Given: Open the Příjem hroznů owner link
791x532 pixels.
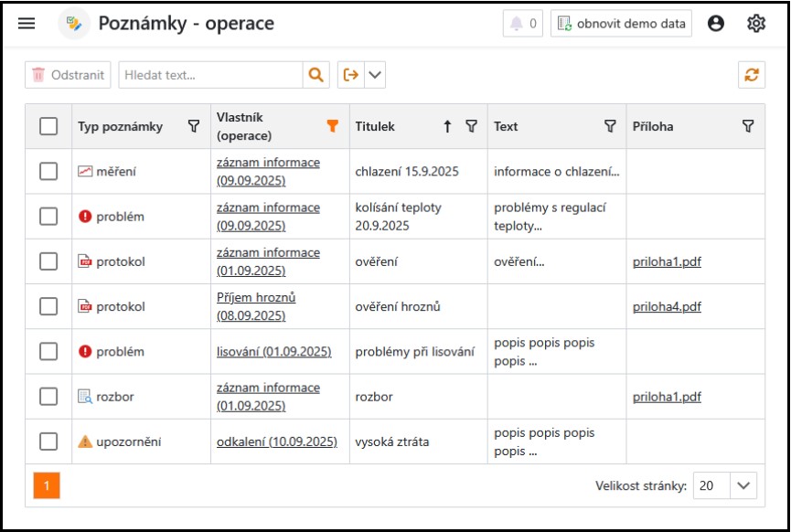Looking at the screenshot, I should (256, 298).
